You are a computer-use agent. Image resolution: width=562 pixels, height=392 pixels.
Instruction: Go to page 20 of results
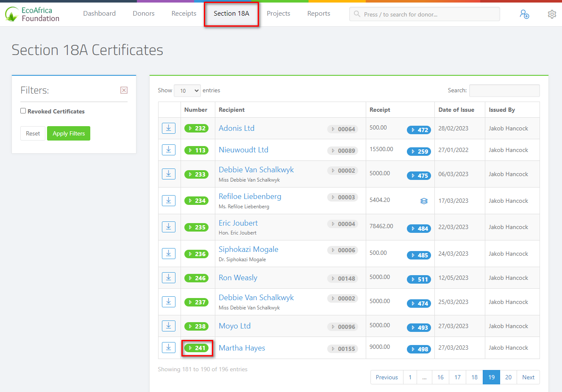(x=508, y=377)
